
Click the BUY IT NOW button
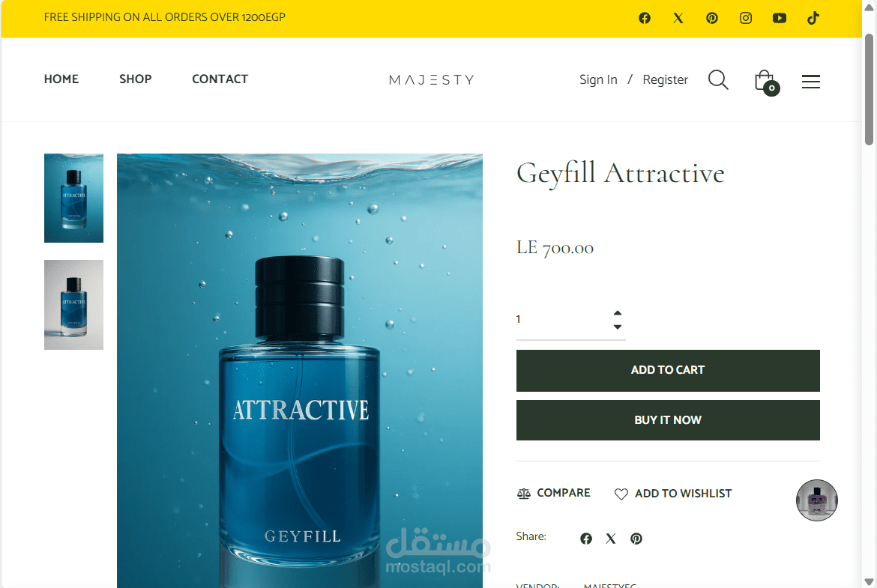point(668,419)
